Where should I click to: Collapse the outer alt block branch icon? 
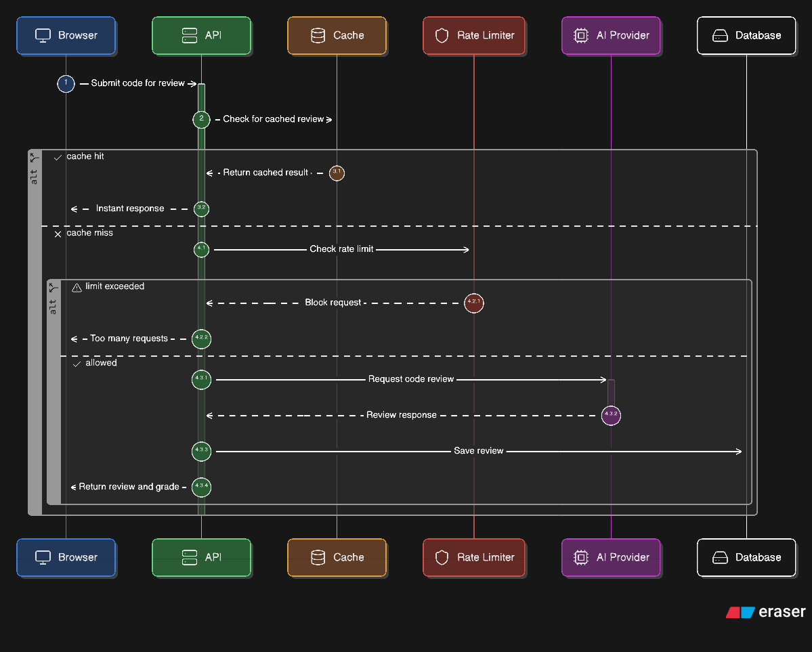click(x=34, y=158)
